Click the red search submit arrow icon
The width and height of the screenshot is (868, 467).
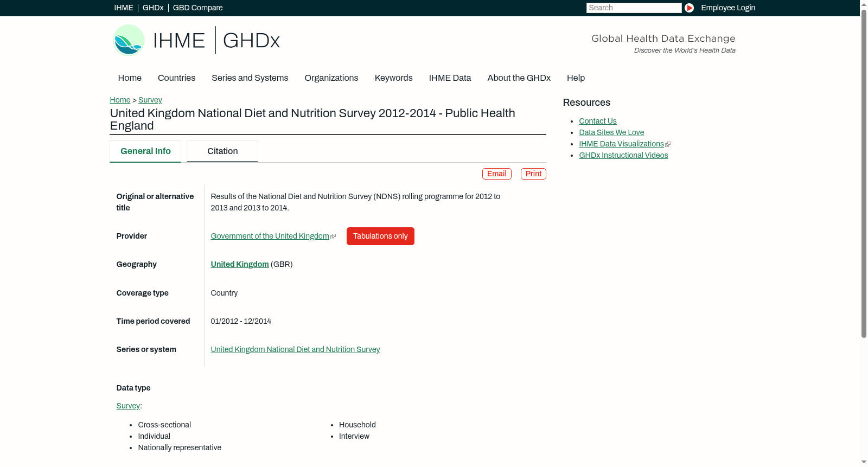click(x=689, y=8)
